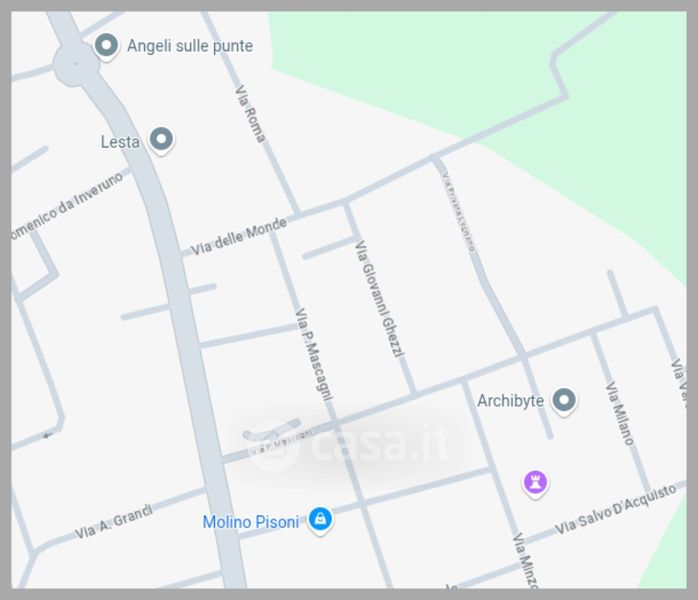Open the Molino Pisoni place label
This screenshot has width=698, height=600.
[x=251, y=522]
